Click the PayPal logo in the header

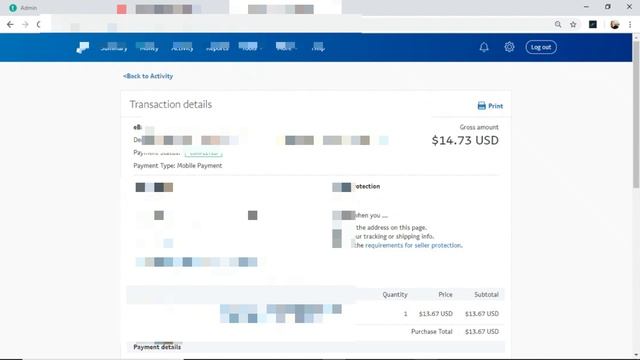coord(83,47)
